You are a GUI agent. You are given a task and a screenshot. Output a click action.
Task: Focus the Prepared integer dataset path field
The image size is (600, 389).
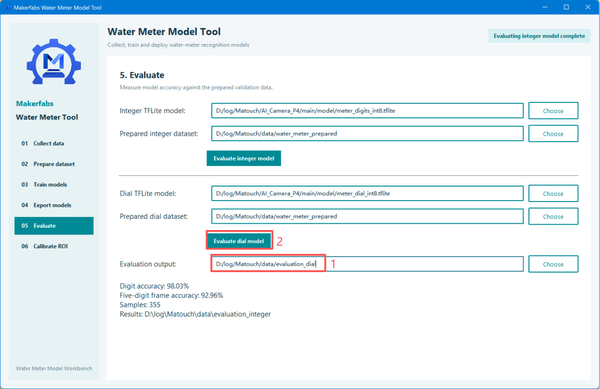point(367,133)
